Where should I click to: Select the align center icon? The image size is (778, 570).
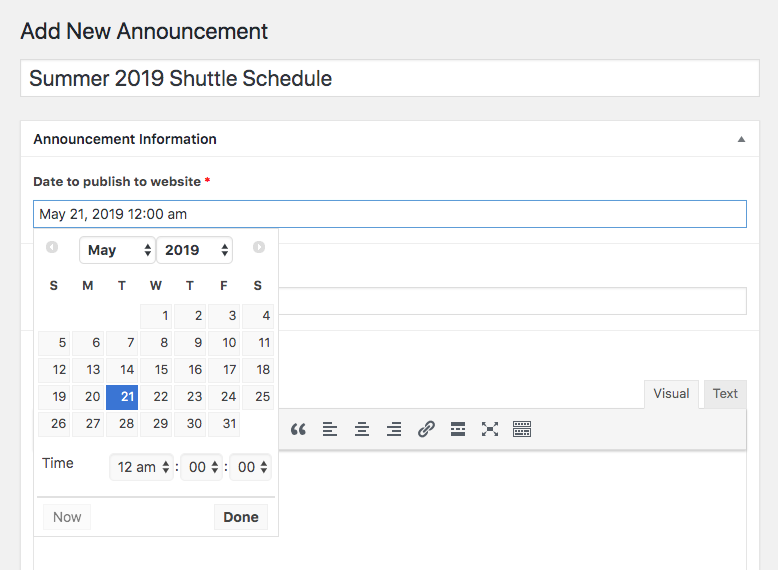362,429
